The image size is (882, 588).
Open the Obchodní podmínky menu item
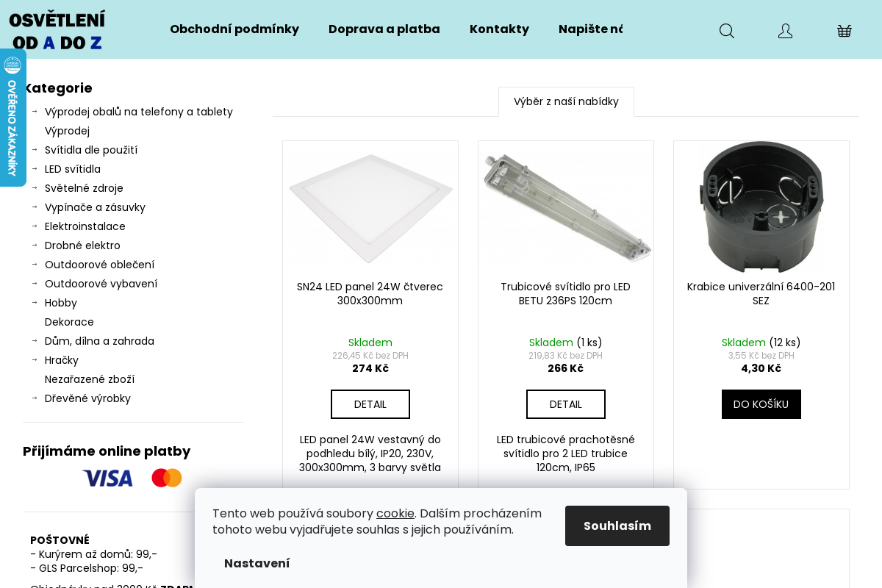234,29
